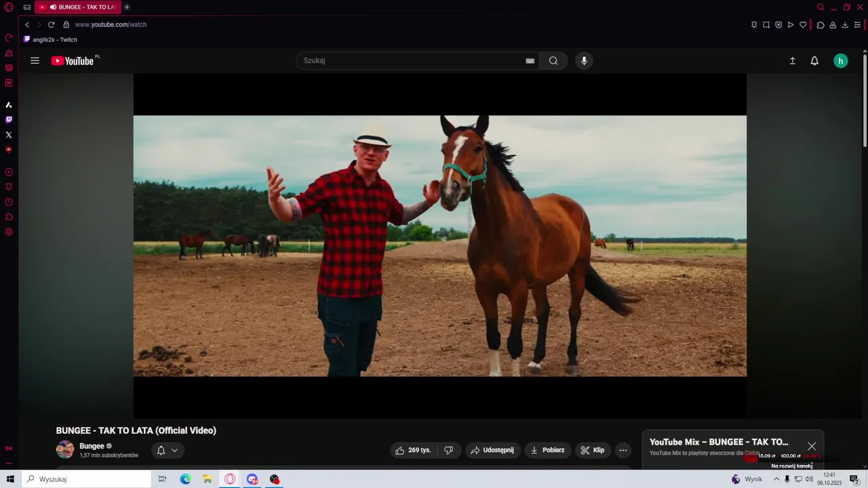868x488 pixels.
Task: Click the video player to pause
Action: 440,245
